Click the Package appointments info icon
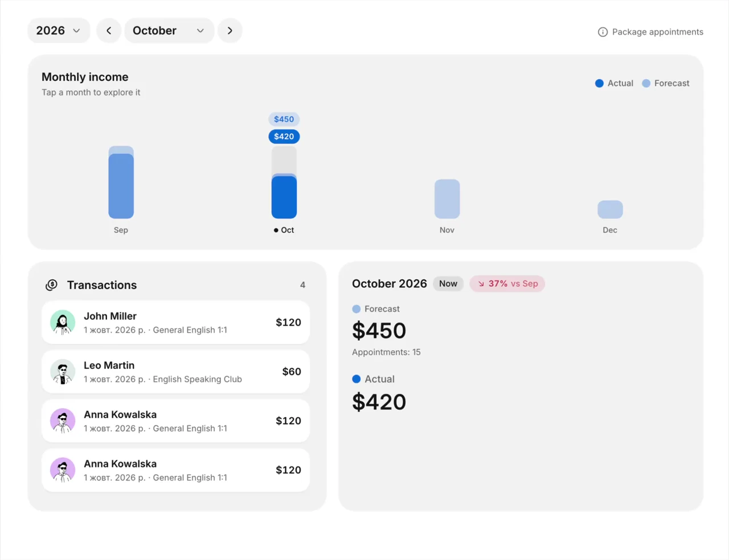The height and width of the screenshot is (560, 729). [603, 32]
